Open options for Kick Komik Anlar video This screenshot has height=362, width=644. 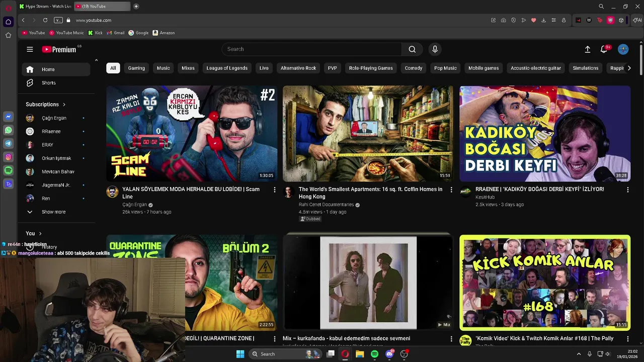pos(627,339)
